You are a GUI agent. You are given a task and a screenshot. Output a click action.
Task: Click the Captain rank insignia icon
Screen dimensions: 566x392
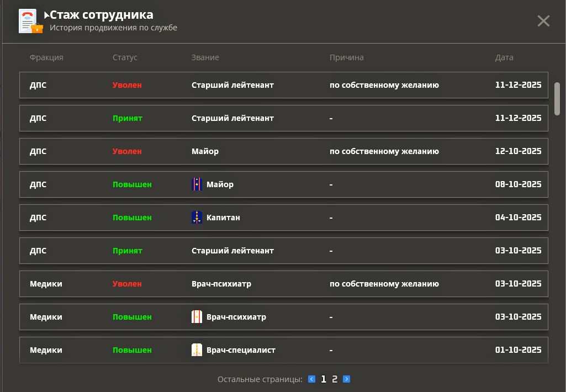197,218
